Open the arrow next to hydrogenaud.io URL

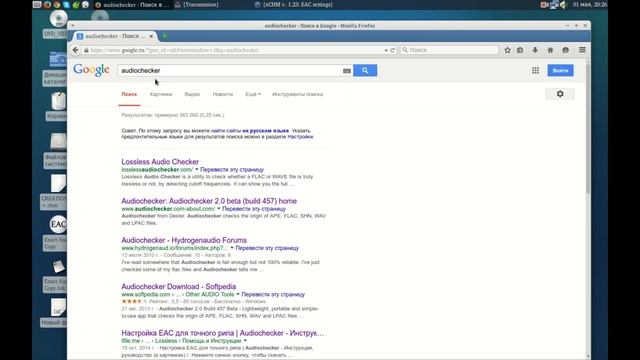pyautogui.click(x=232, y=248)
